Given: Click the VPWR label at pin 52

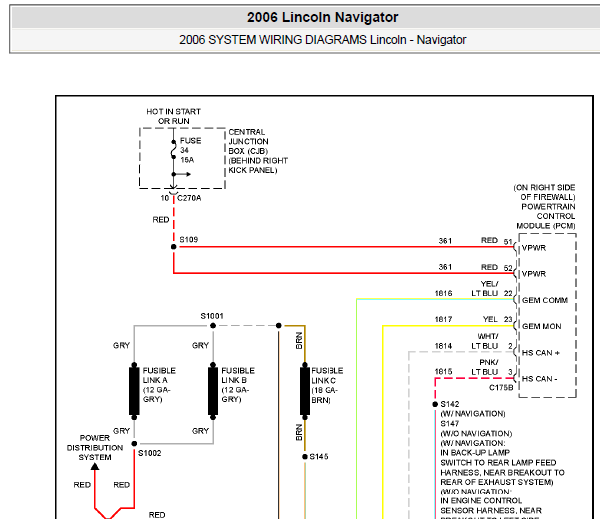Looking at the screenshot, I should [534, 274].
